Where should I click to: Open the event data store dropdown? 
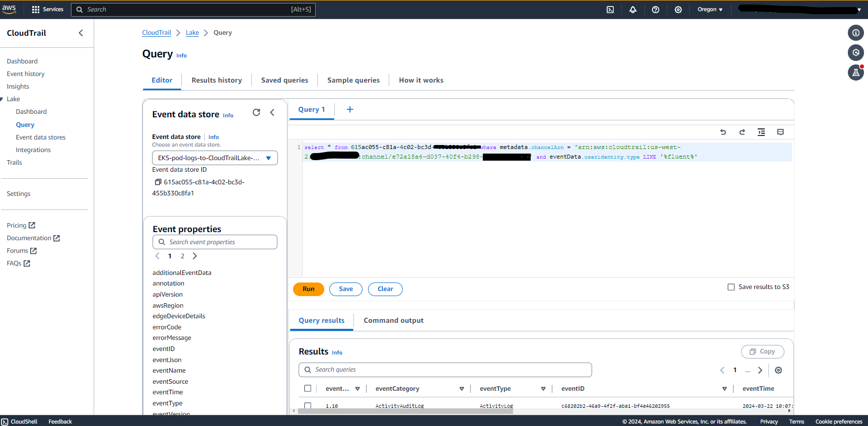(x=215, y=158)
